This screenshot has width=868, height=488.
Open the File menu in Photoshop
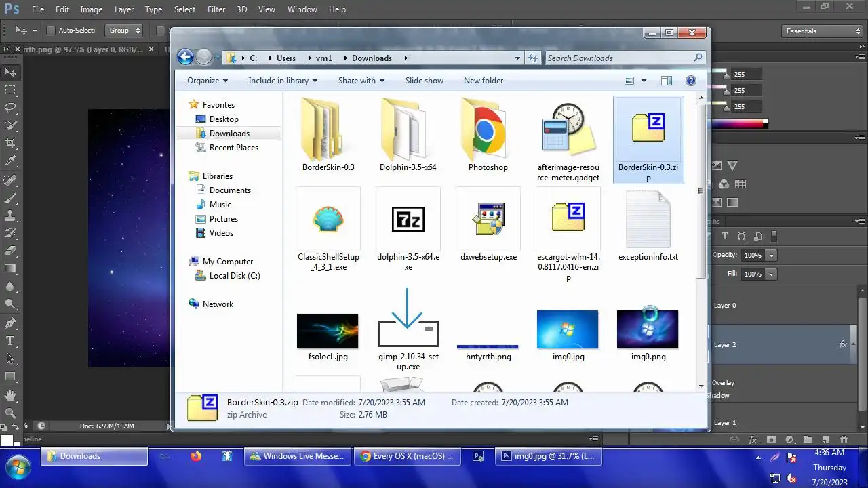tap(38, 9)
